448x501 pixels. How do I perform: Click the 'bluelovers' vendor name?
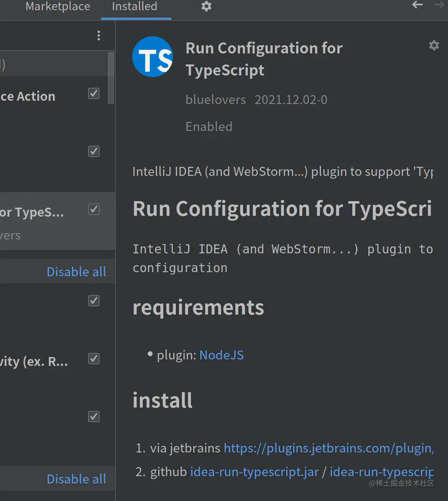pos(216,100)
